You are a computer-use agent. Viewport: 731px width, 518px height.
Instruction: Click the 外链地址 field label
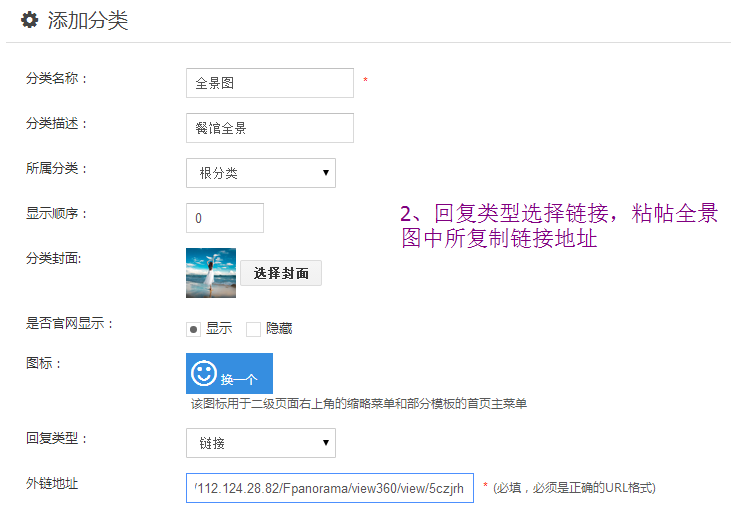[52, 484]
